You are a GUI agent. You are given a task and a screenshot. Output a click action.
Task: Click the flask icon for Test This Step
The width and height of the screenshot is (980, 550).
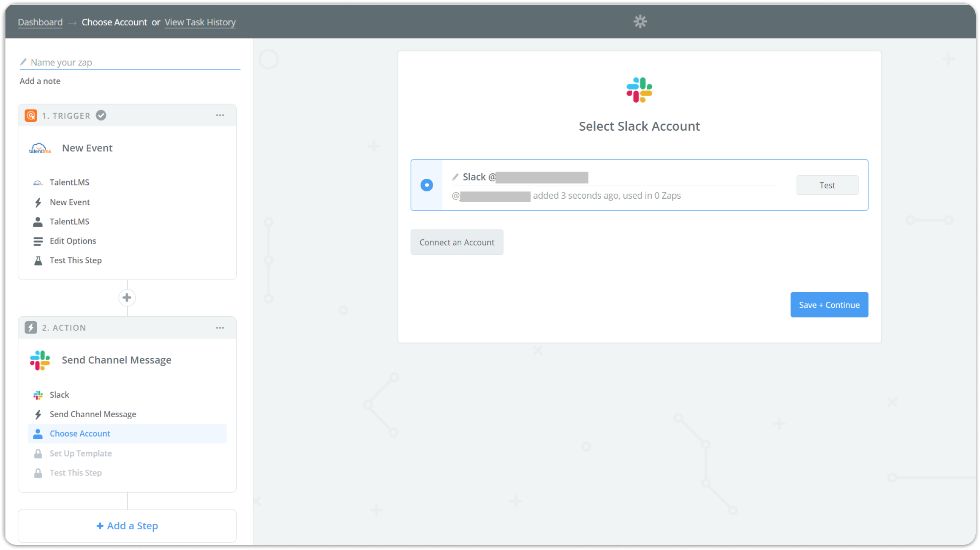(x=38, y=260)
